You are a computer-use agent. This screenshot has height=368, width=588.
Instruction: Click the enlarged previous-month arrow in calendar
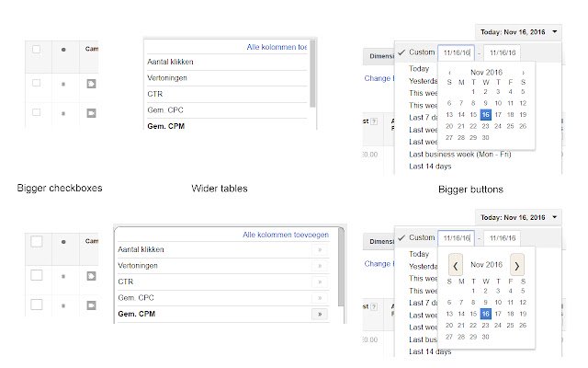click(x=456, y=266)
